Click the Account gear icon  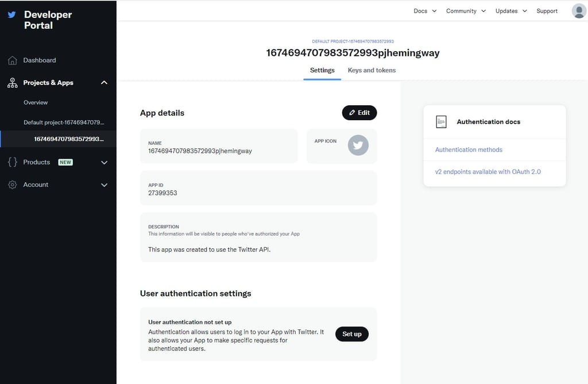pos(13,185)
